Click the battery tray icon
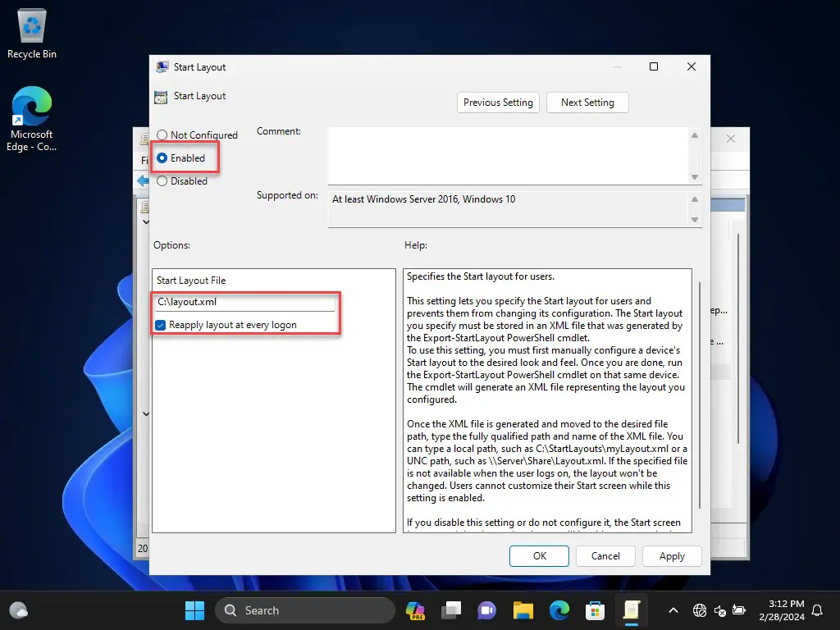The width and height of the screenshot is (840, 630). [739, 610]
